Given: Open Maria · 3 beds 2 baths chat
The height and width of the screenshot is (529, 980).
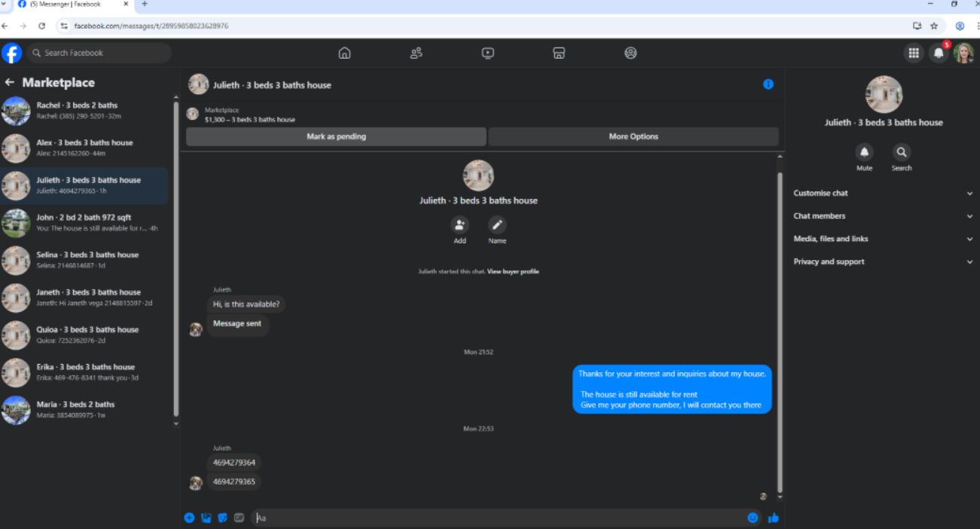Looking at the screenshot, I should coord(85,410).
